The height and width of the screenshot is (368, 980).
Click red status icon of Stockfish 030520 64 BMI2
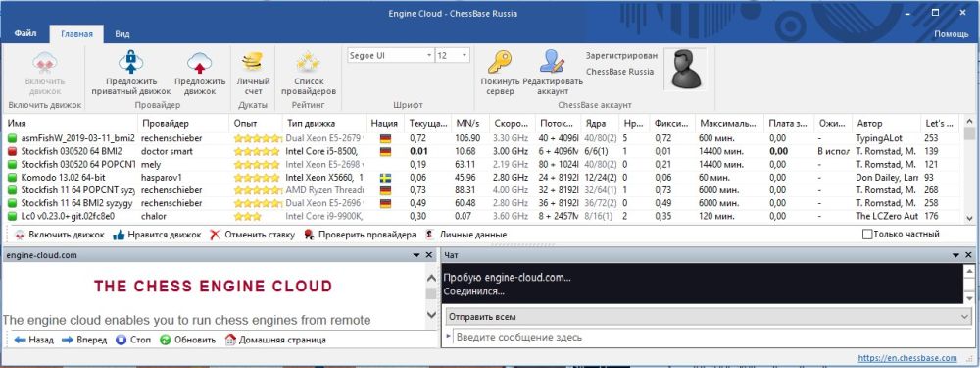[x=13, y=151]
